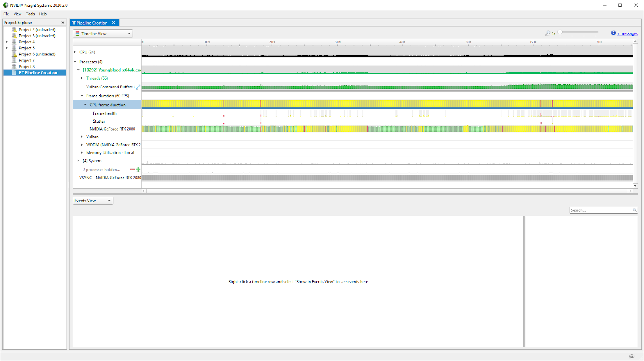Select the Vulkan Command Buffers row label
The image size is (644, 361).
[x=109, y=87]
